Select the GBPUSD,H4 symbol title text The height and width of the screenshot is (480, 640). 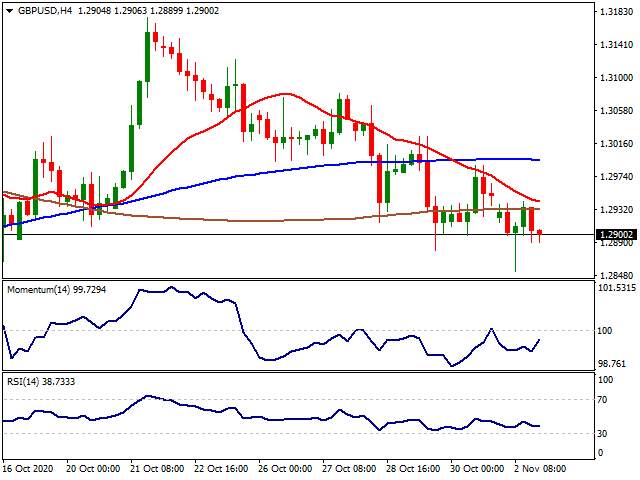point(45,11)
